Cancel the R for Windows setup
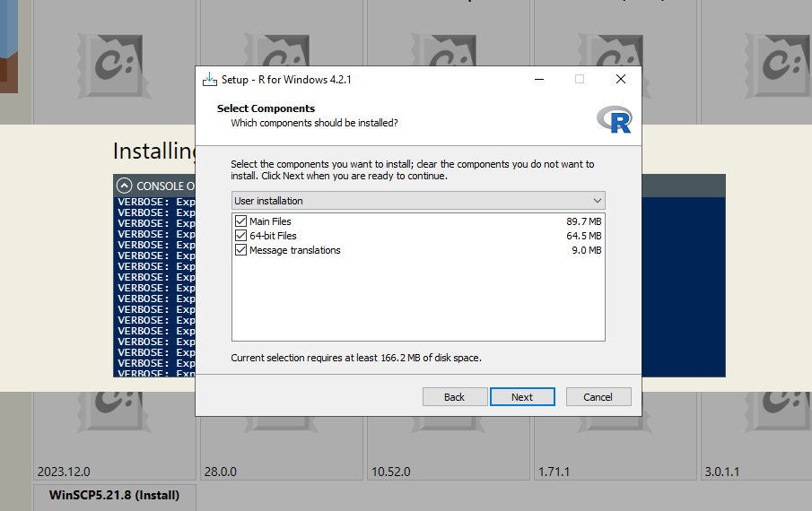Image resolution: width=812 pixels, height=511 pixels. (x=598, y=396)
